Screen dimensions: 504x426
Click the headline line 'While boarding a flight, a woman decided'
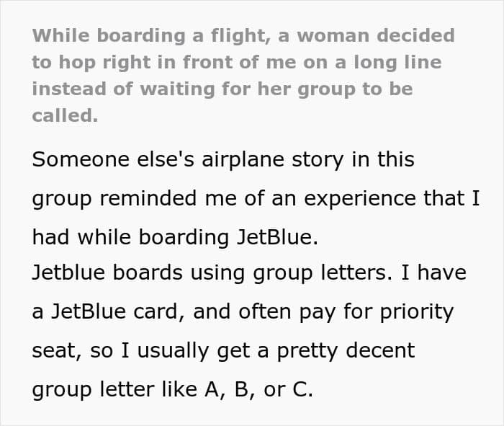243,36
